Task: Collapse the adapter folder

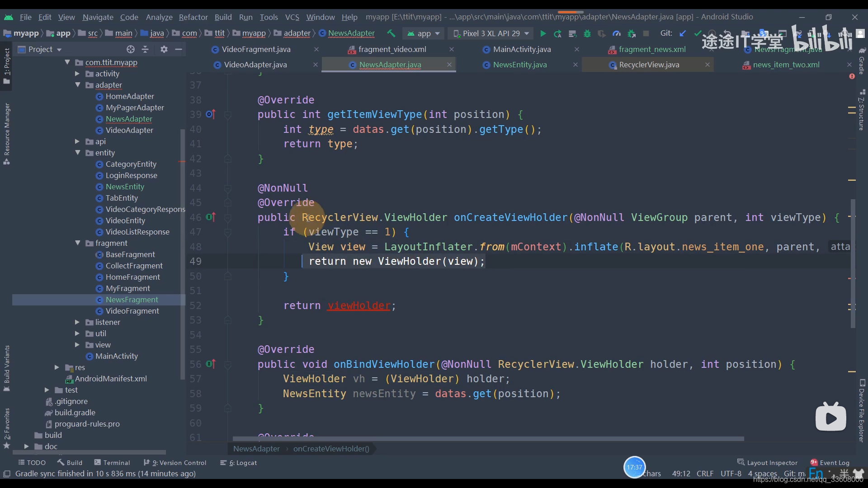Action: [77, 84]
